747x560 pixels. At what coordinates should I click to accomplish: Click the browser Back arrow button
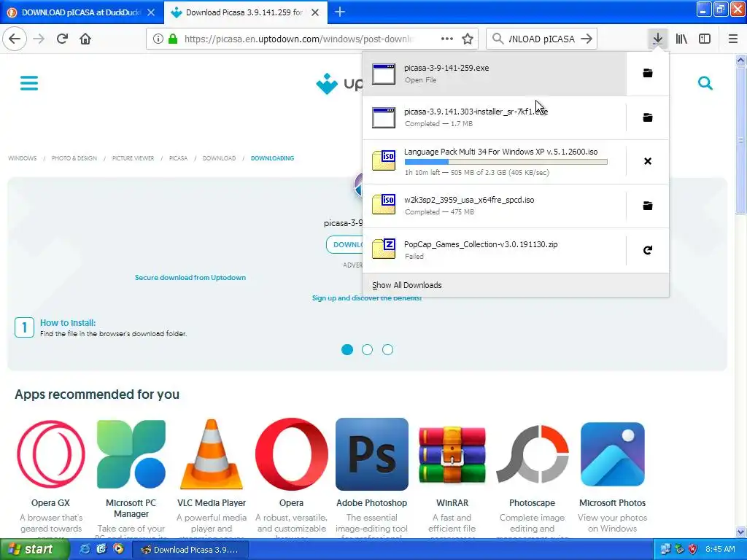(15, 39)
